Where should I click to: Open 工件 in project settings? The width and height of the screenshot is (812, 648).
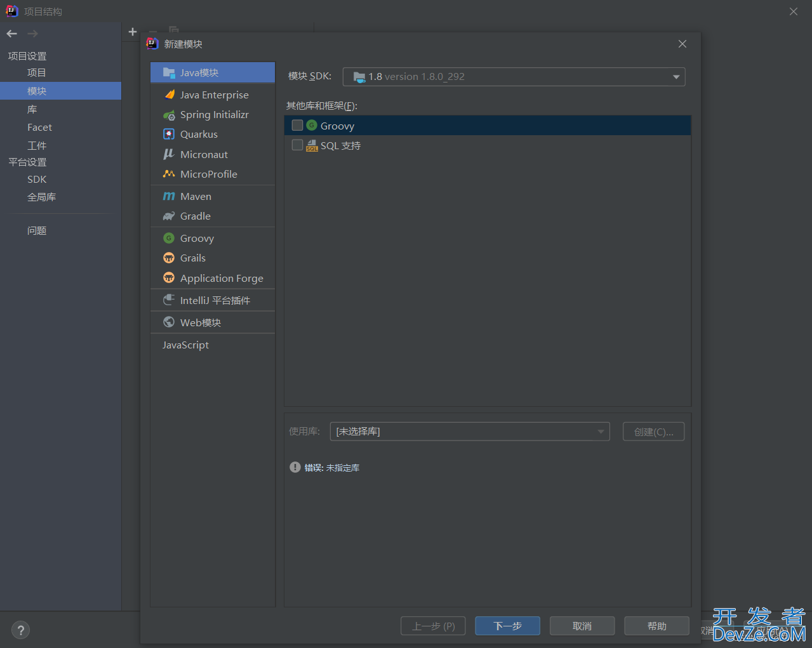37,145
